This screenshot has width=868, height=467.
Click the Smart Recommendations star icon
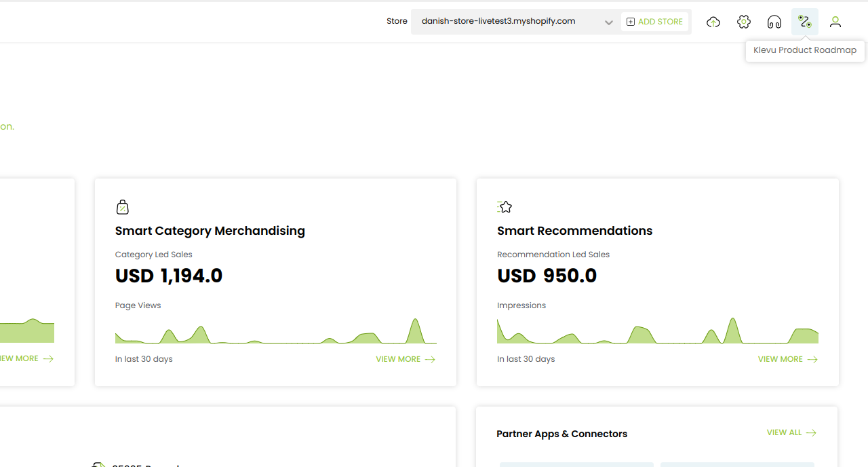(505, 207)
